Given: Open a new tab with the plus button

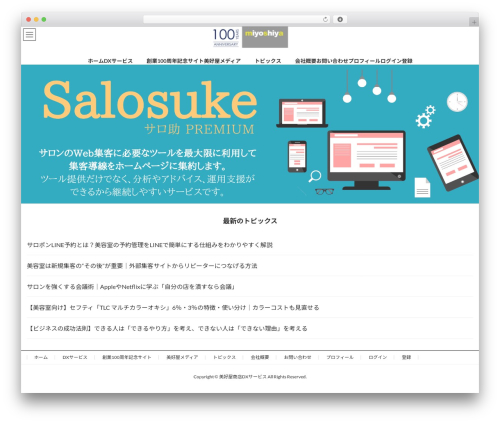Looking at the screenshot, I should [474, 22].
